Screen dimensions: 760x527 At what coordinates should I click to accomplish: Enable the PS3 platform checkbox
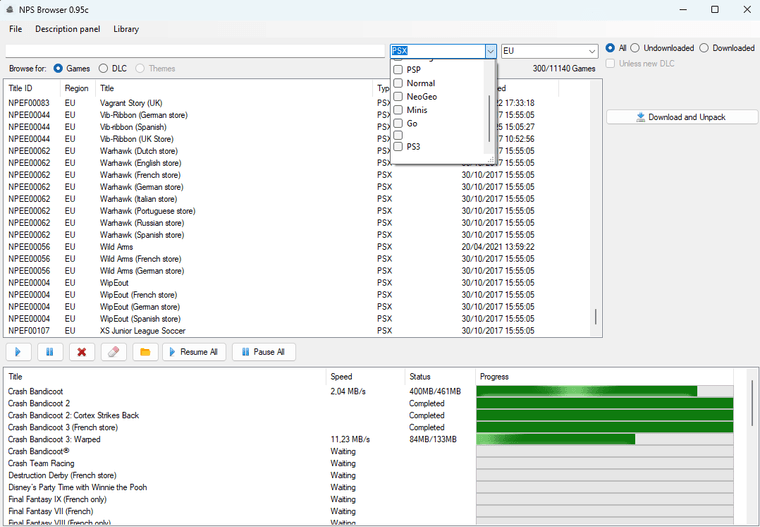(x=399, y=147)
